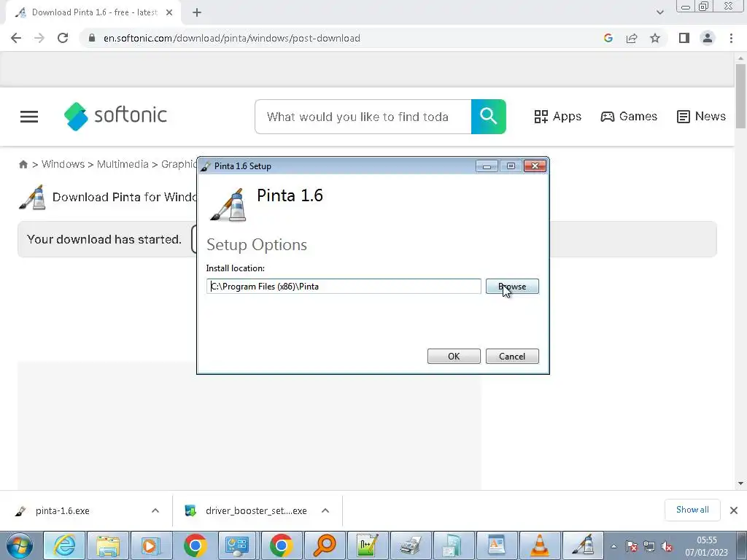Click the Pinta paintbrush logo in Setup dialog
747x560 pixels.
click(x=228, y=205)
